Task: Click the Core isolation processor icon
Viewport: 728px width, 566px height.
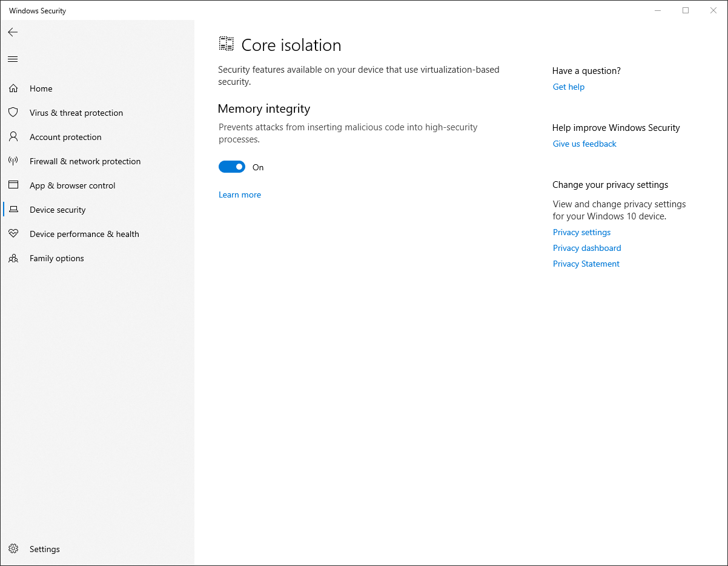Action: tap(226, 44)
